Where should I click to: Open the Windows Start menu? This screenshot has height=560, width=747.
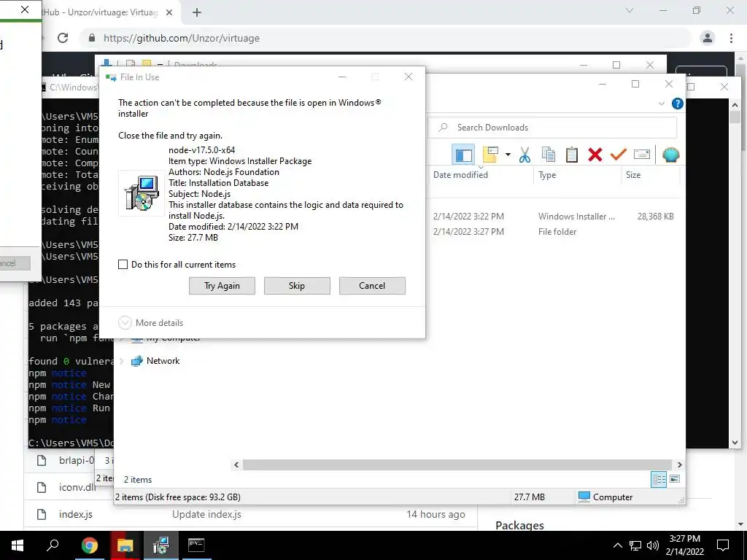tap(18, 545)
